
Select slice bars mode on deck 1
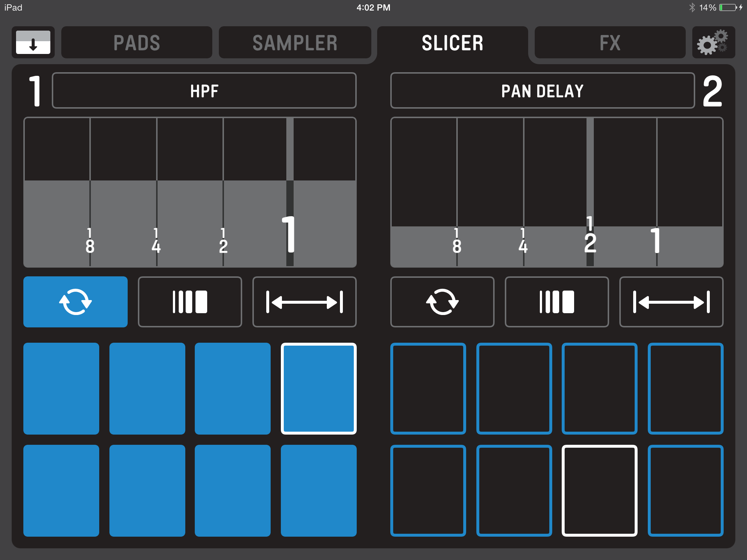coord(190,302)
